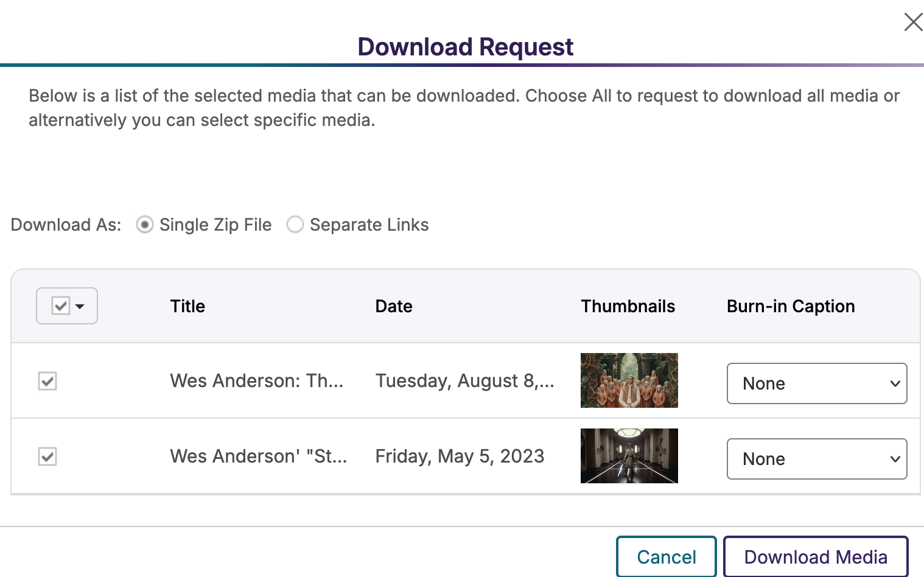Open the select-all checkbox dropdown in header
Image resolution: width=924 pixels, height=577 pixels.
coord(67,306)
